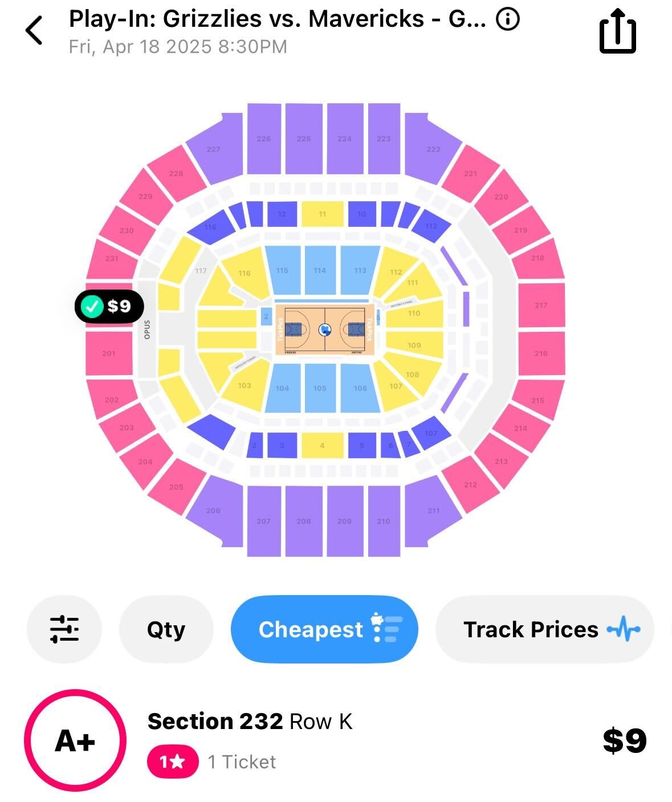Tap the A+ deal score circle
The image size is (672, 802).
coord(75,740)
